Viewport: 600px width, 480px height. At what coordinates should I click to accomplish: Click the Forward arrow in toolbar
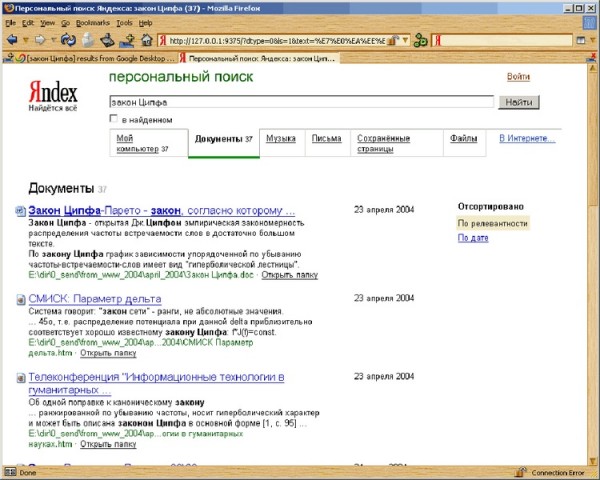(40, 41)
